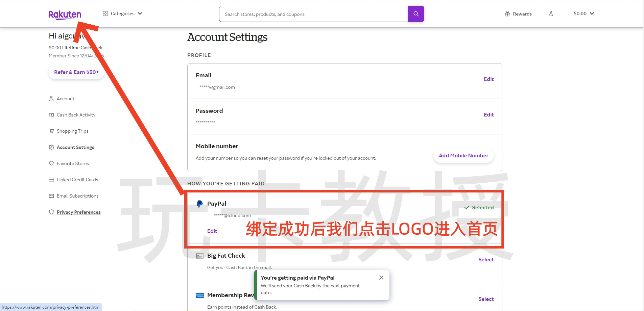Viewport: 644px width, 311px height.
Task: Select Big Fat Check payment method
Action: click(x=486, y=260)
